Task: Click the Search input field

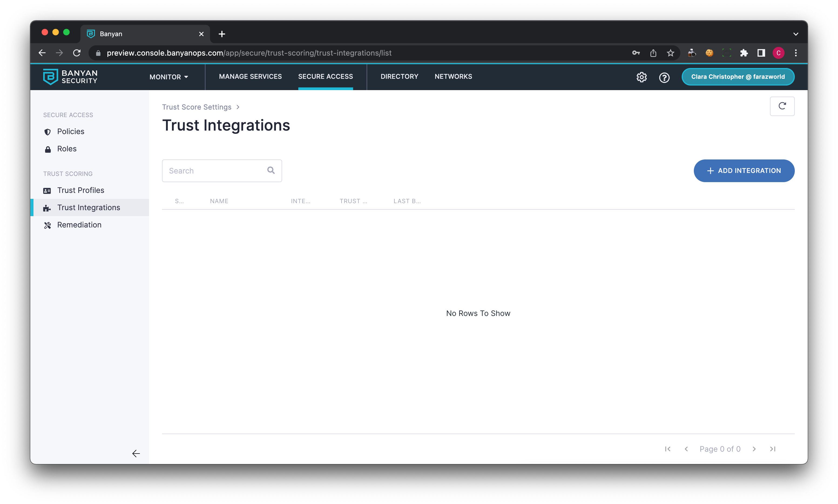Action: [222, 171]
